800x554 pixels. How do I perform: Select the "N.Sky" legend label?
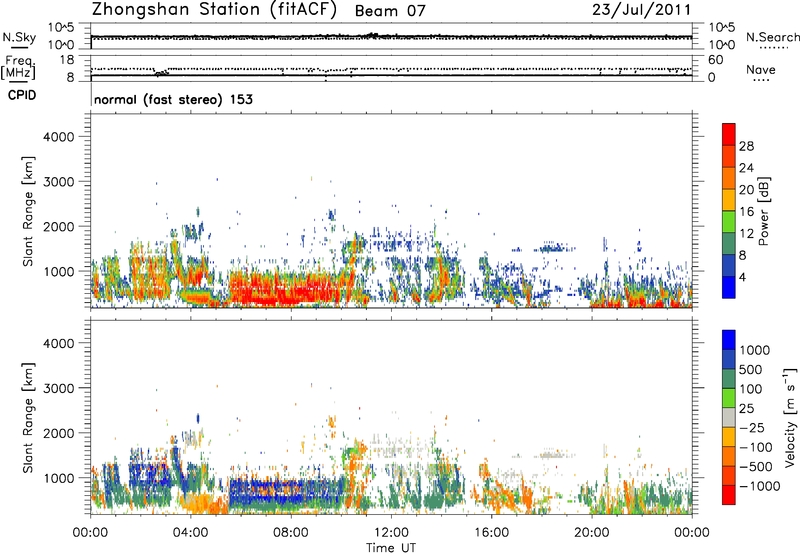(19, 37)
